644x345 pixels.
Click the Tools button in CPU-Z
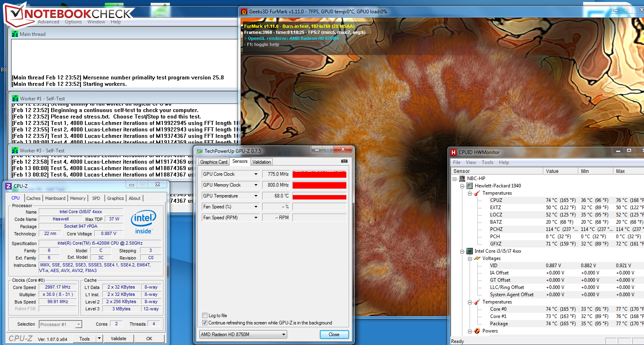[x=85, y=339]
